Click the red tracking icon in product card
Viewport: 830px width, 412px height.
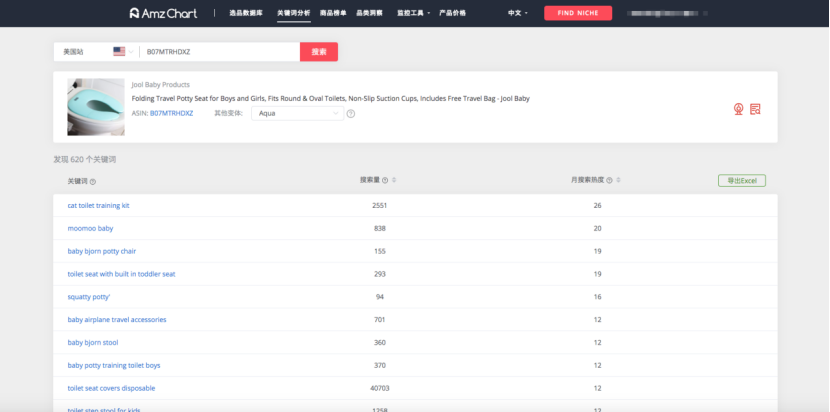[738, 109]
